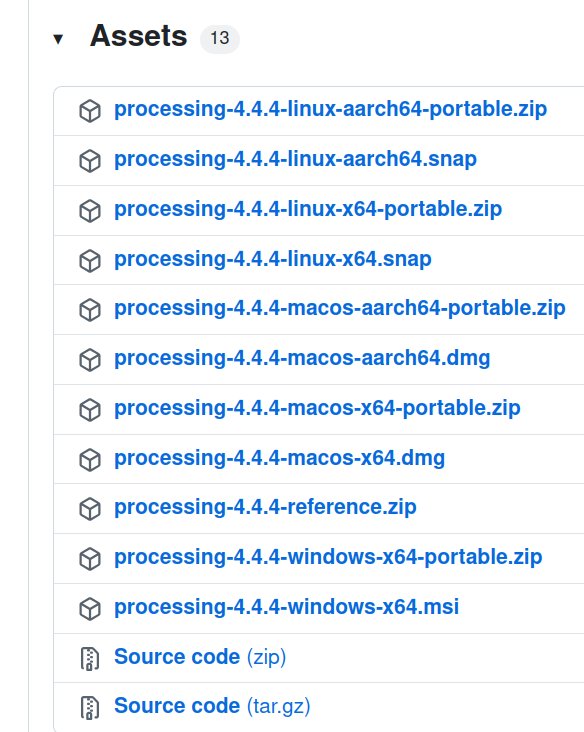Image resolution: width=584 pixels, height=732 pixels.
Task: Download processing-4.4.4-macos-aarch64-portable.zip
Action: pyautogui.click(x=340, y=308)
